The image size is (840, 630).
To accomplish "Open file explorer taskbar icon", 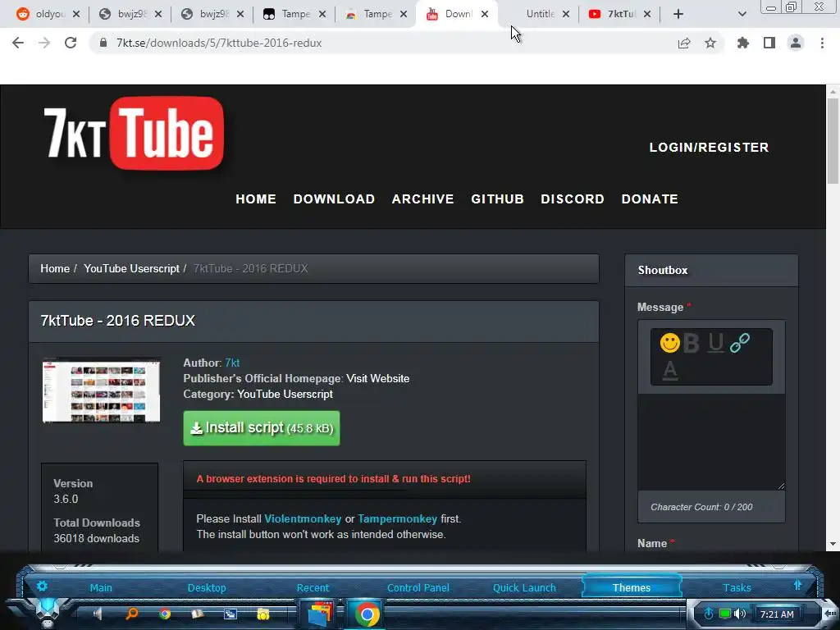I will click(x=321, y=614).
